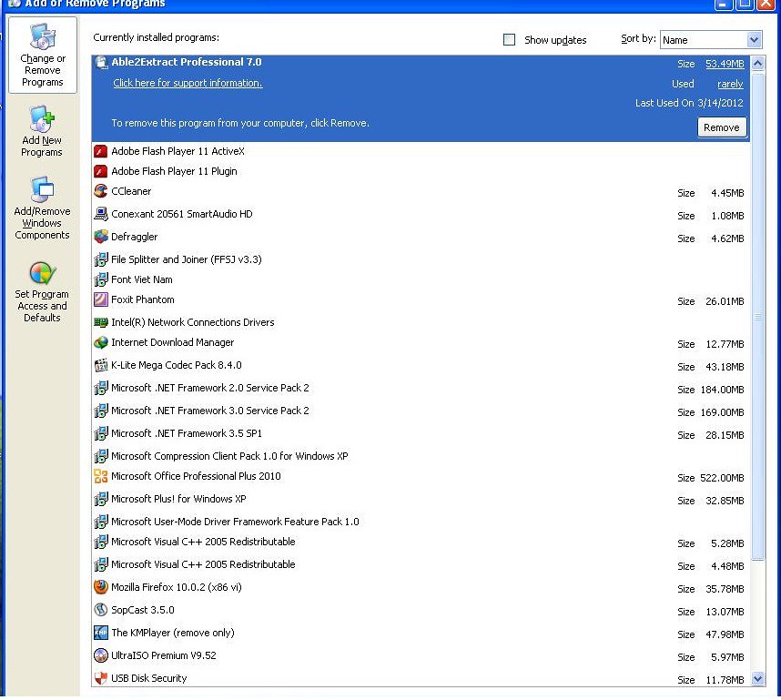Click the 'K-Lite Mega Codec Pack 8.4.0' name
Screen dimensions: 781x700
tap(177, 365)
